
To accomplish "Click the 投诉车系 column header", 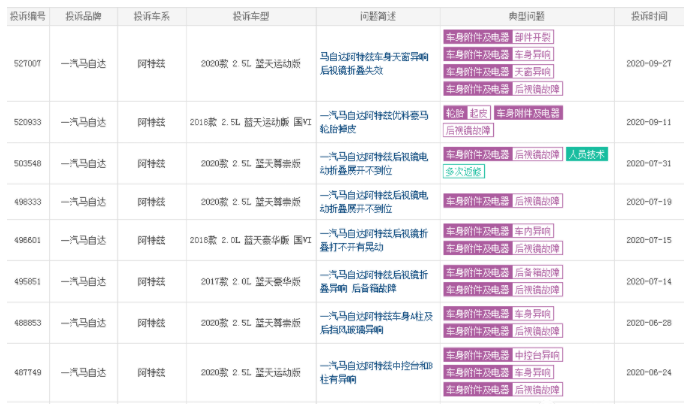I will 152,17.
